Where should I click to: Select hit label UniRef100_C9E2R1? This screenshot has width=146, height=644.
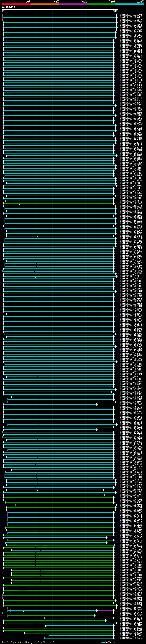click(x=131, y=57)
